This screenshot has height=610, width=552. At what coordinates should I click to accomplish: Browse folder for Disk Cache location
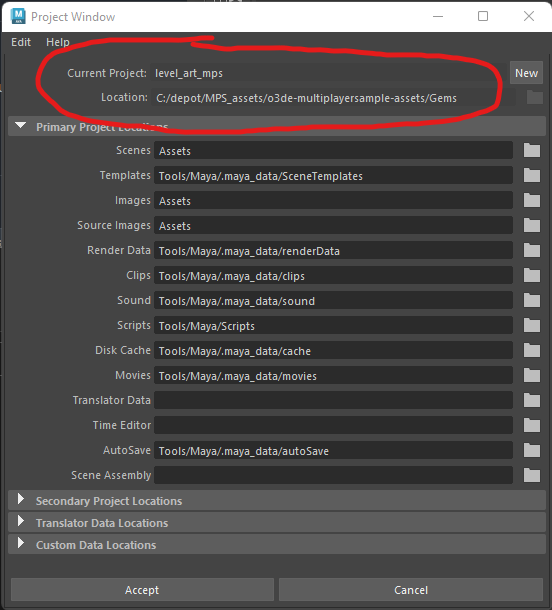pyautogui.click(x=532, y=350)
